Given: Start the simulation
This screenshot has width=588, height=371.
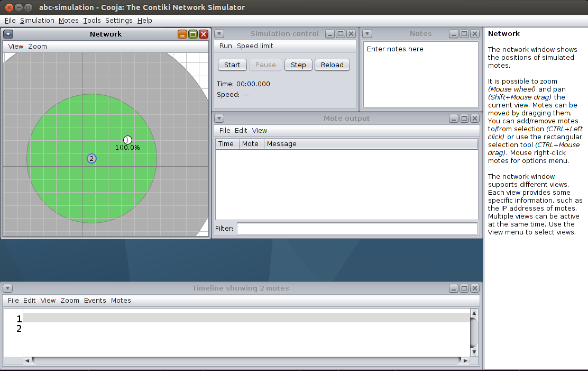Looking at the screenshot, I should coord(232,65).
